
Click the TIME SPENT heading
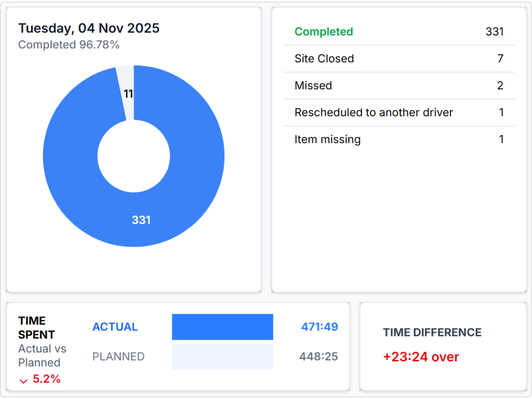click(36, 328)
